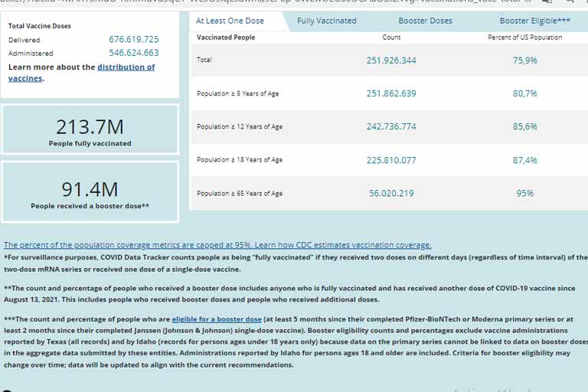Screen dimensions: 588x392
Task: Click the count 251.862.639 for ages 5+
Action: click(391, 93)
